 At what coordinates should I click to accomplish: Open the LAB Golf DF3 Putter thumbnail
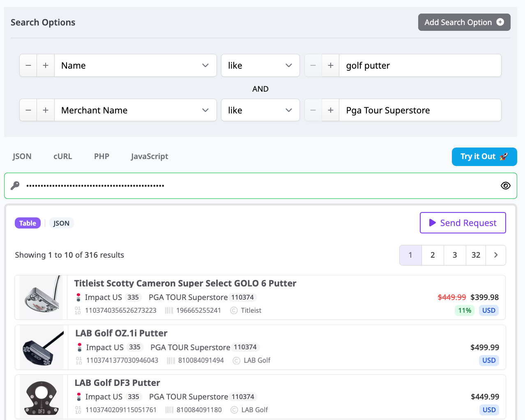tap(41, 397)
